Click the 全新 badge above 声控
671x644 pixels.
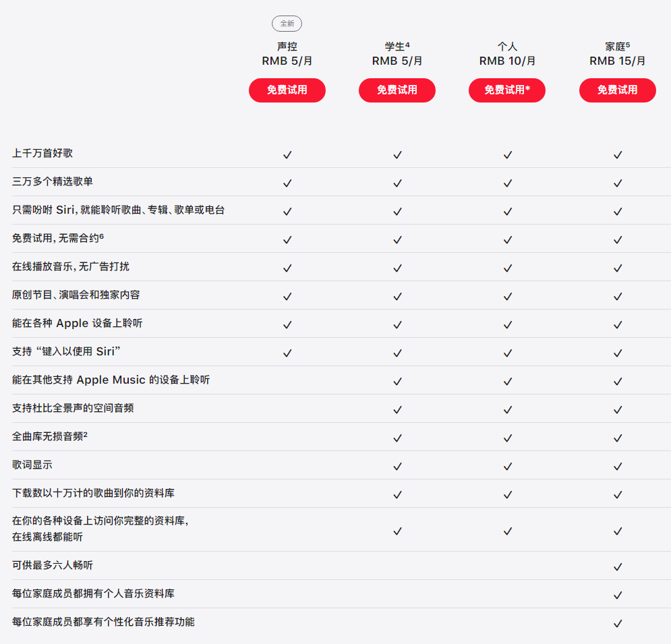tap(287, 24)
